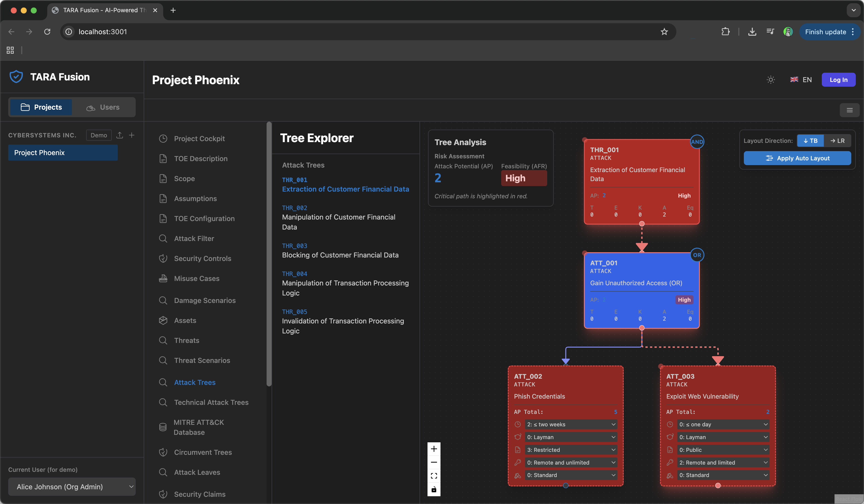Open ATT_002 attack time dropdown showing two weeks

[x=570, y=424]
